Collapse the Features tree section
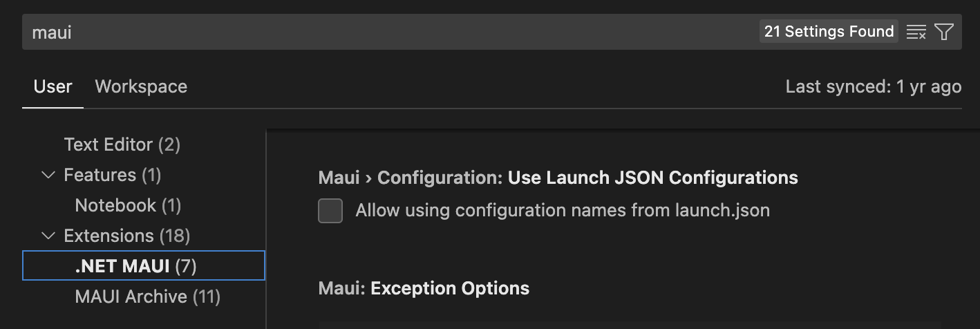This screenshot has height=329, width=980. click(x=48, y=175)
